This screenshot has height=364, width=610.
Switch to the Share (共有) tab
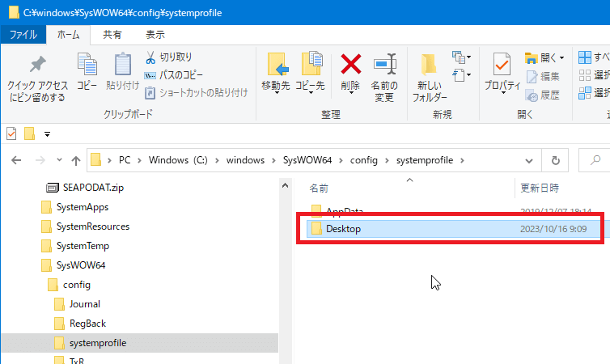112,35
